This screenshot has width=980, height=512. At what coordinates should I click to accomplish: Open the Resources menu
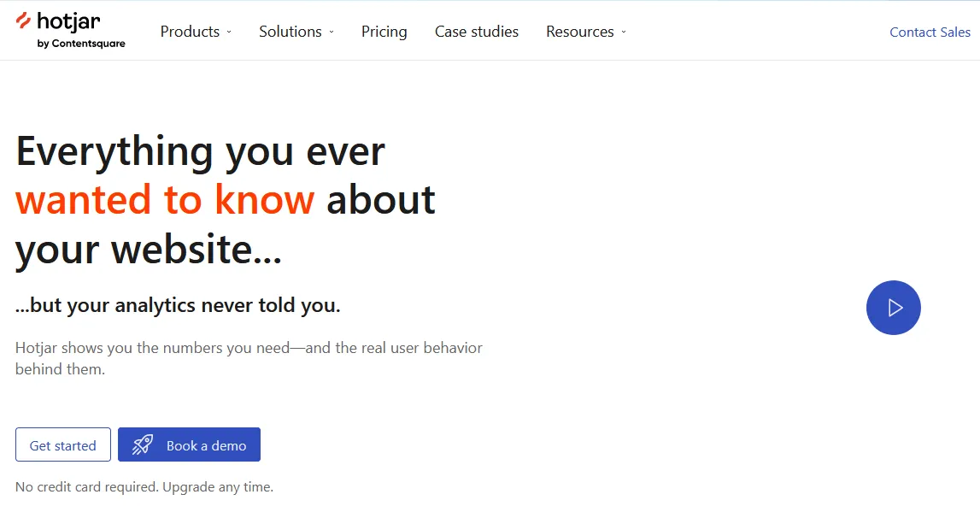(x=579, y=32)
